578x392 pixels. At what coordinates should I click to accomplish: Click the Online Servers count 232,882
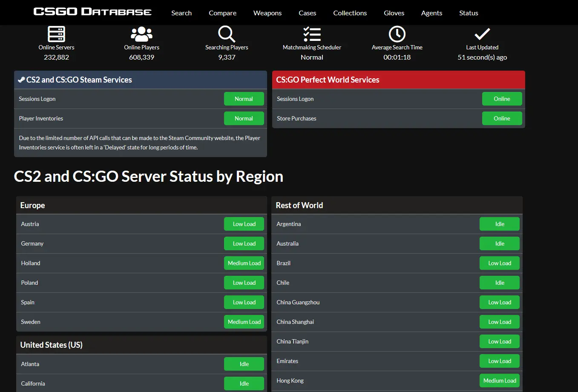click(56, 57)
